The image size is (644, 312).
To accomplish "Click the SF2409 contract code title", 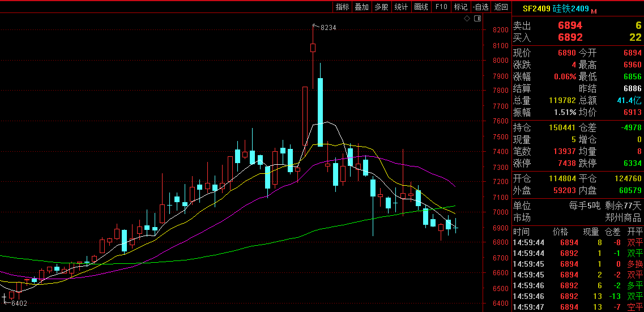I will (535, 8).
